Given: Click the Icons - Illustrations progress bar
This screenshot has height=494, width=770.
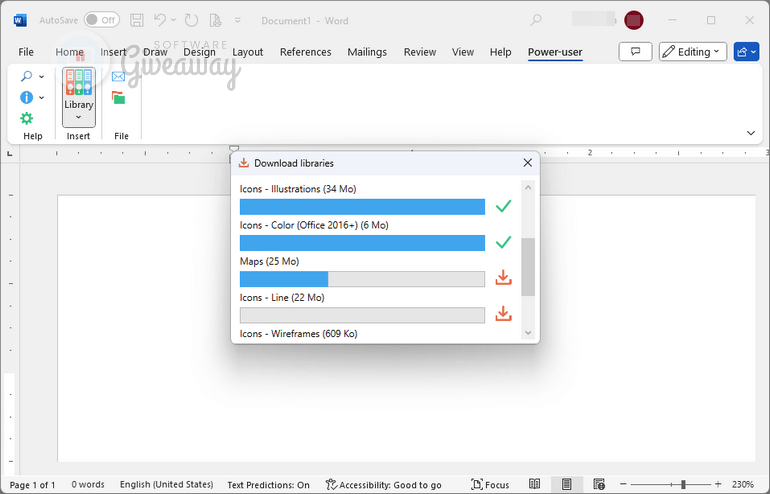Looking at the screenshot, I should tap(362, 207).
